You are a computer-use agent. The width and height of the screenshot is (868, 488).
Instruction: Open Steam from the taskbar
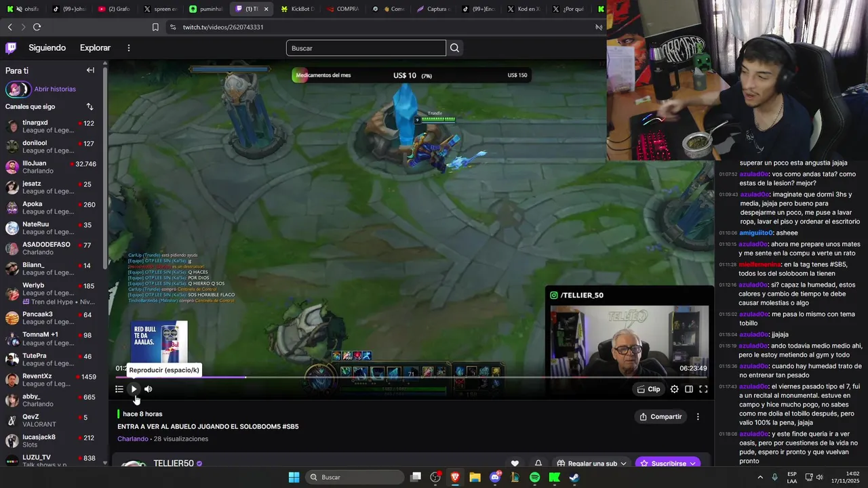click(x=574, y=477)
